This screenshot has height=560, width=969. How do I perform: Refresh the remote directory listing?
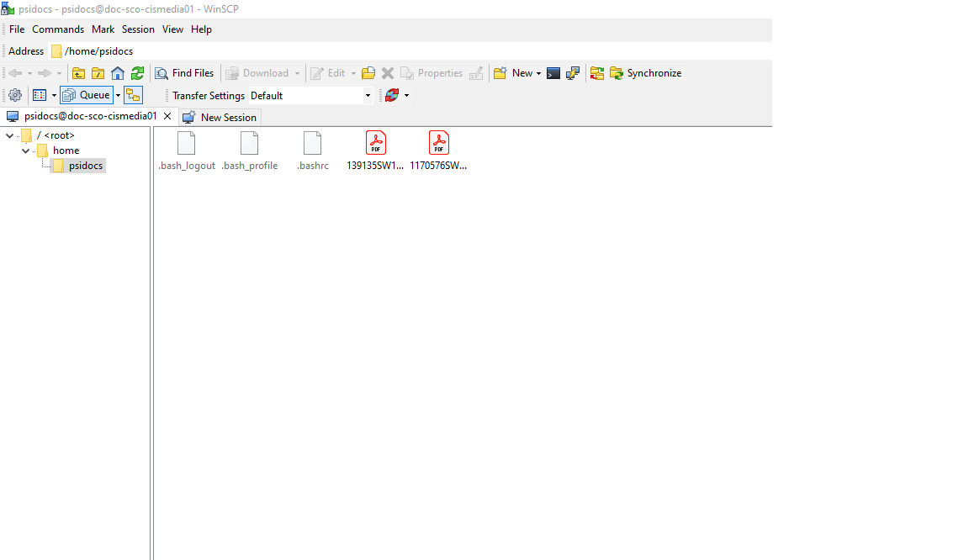[137, 73]
